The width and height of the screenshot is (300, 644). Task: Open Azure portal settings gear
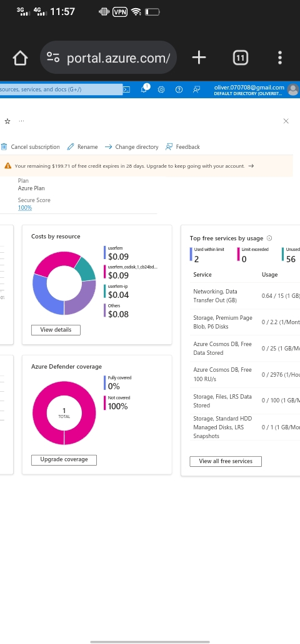(161, 89)
